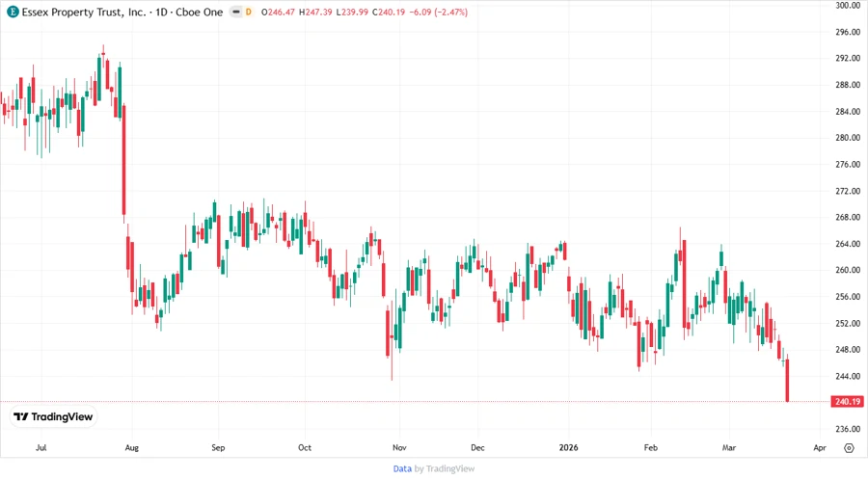Click the Oct label on time axis
The image size is (868, 480).
point(305,447)
